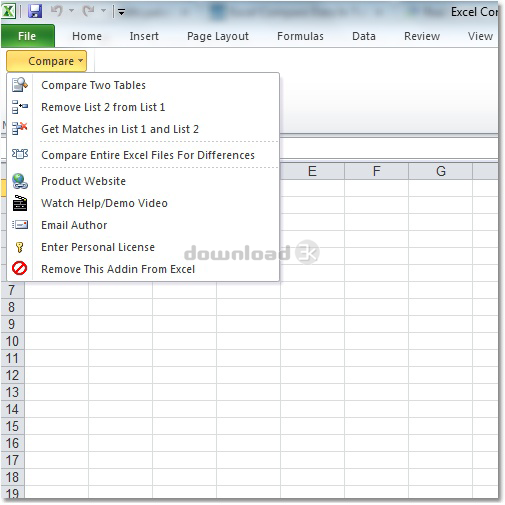
Task: Click the Compare Entire Excel Files icon
Action: (x=20, y=154)
